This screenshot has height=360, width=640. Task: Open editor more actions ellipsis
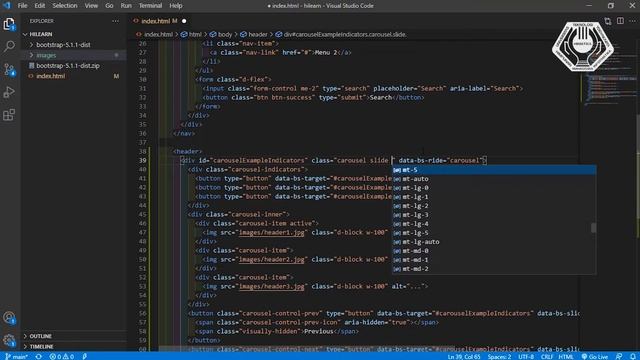coord(632,21)
